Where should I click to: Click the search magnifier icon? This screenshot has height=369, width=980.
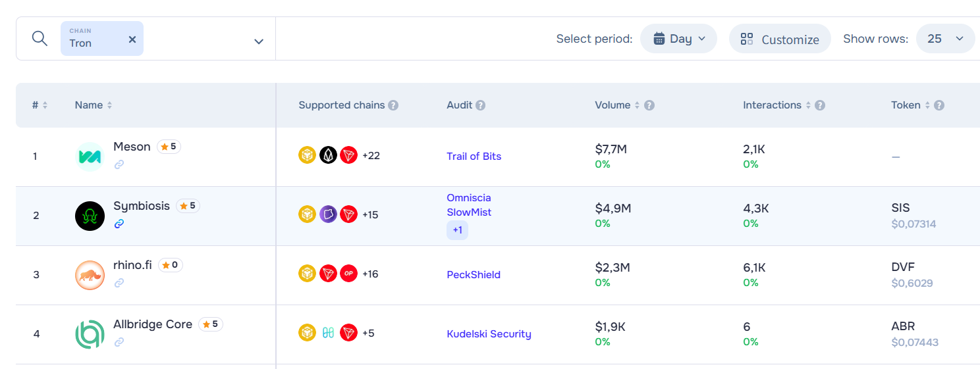pyautogui.click(x=40, y=38)
